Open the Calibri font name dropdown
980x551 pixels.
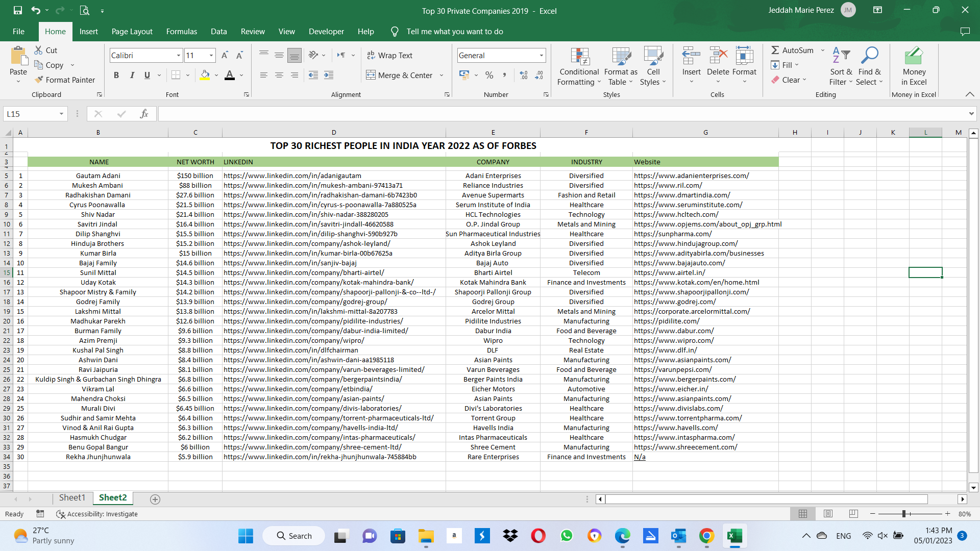179,55
